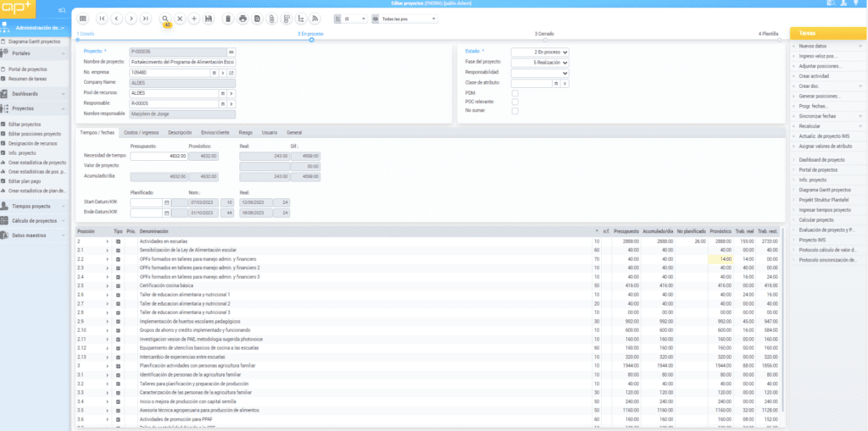Delete record using the trash icon
The width and height of the screenshot is (868, 431).
(229, 18)
